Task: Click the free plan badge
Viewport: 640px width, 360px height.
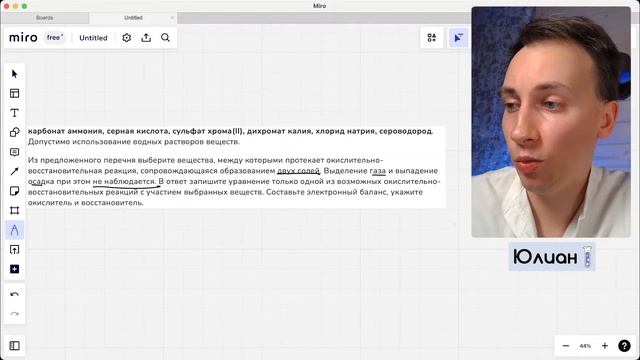Action: tap(55, 38)
